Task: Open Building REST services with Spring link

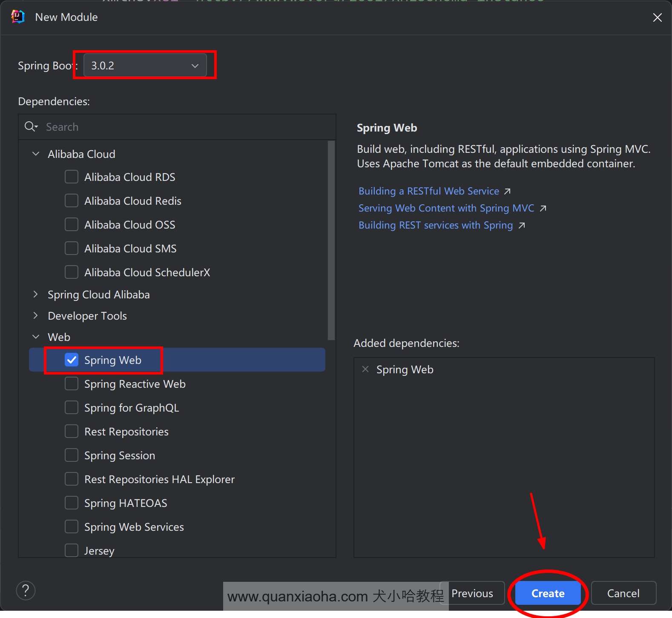Action: coord(436,225)
